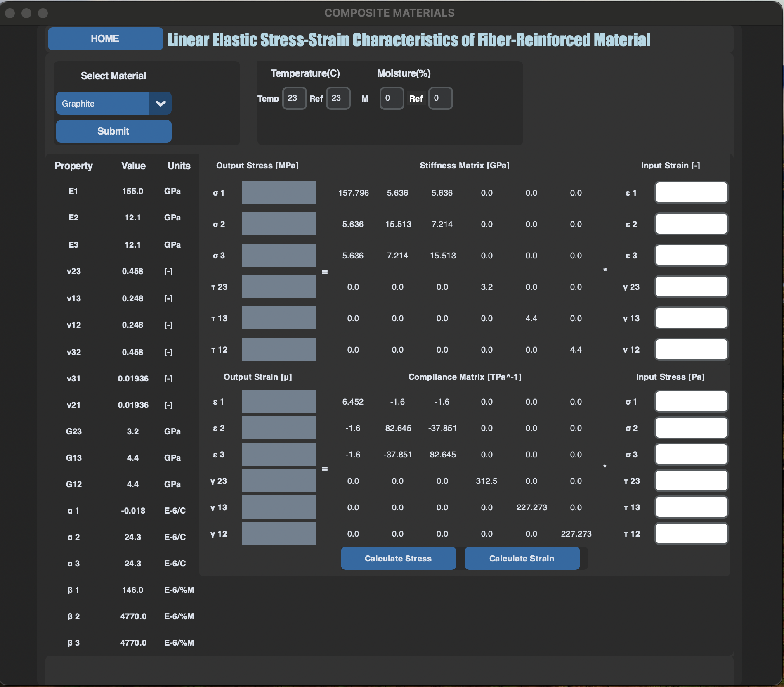Click the Input Strain [-] heading
The image size is (784, 687).
click(x=671, y=166)
